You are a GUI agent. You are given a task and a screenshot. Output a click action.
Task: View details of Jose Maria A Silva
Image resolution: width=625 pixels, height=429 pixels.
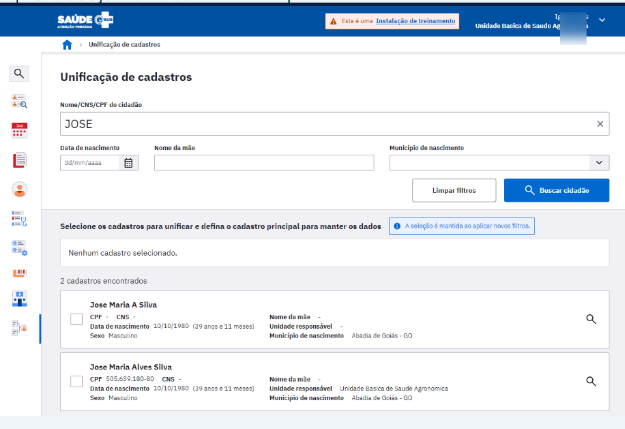click(591, 318)
